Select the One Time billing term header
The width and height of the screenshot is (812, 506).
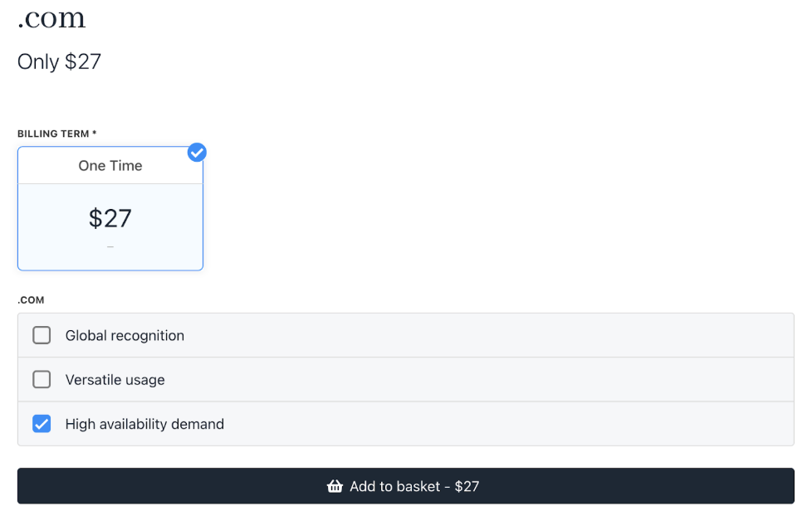point(110,166)
